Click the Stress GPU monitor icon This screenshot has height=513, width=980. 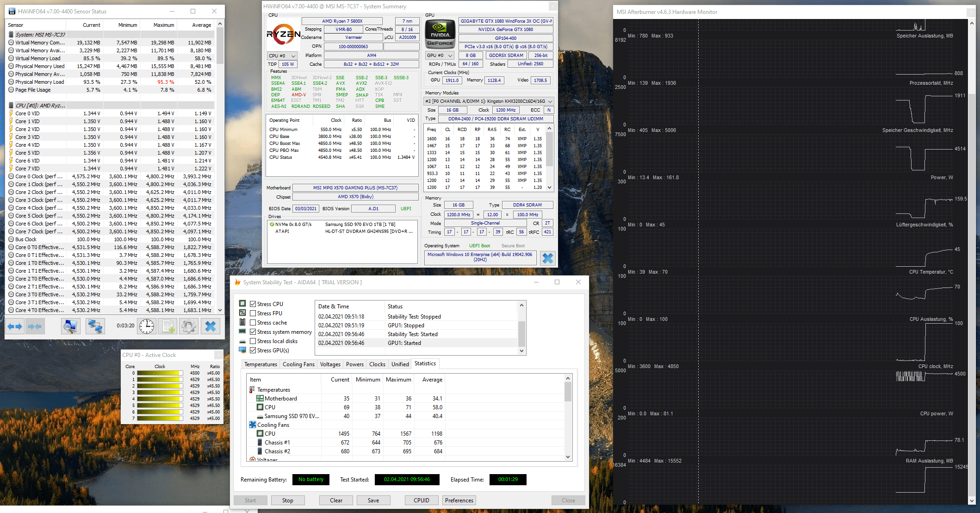coord(242,350)
